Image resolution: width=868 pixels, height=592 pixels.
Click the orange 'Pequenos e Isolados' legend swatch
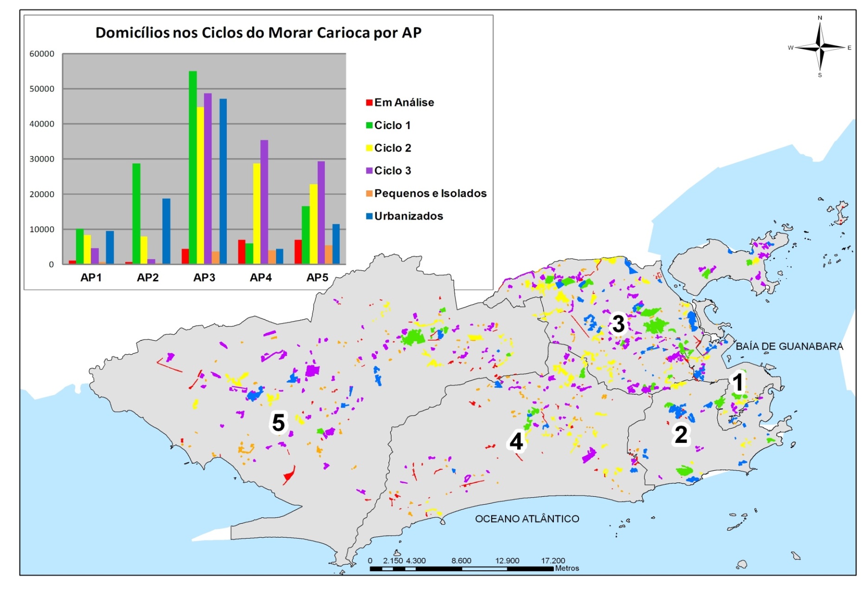pos(369,194)
